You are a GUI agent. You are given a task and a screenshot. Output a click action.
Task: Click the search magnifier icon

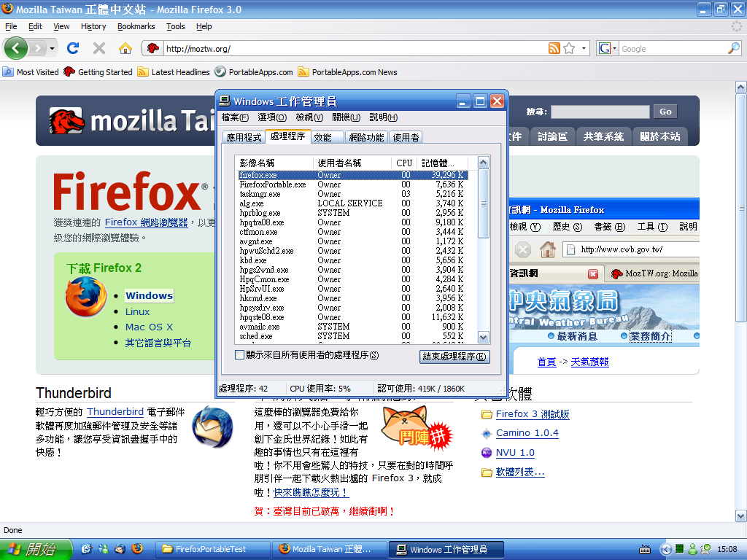734,48
